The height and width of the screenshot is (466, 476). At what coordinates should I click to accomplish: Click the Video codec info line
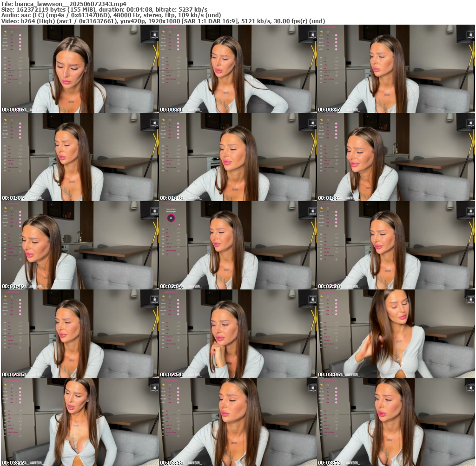click(163, 21)
